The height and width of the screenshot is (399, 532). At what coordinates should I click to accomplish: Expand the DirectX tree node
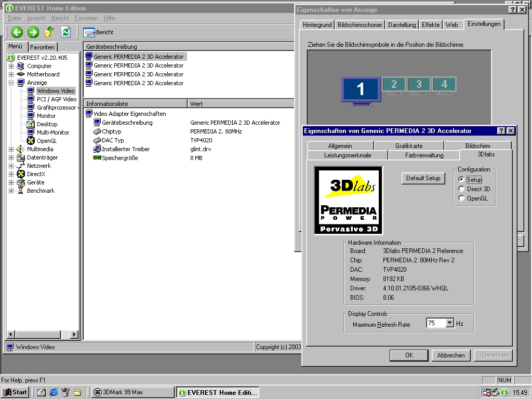(x=11, y=174)
